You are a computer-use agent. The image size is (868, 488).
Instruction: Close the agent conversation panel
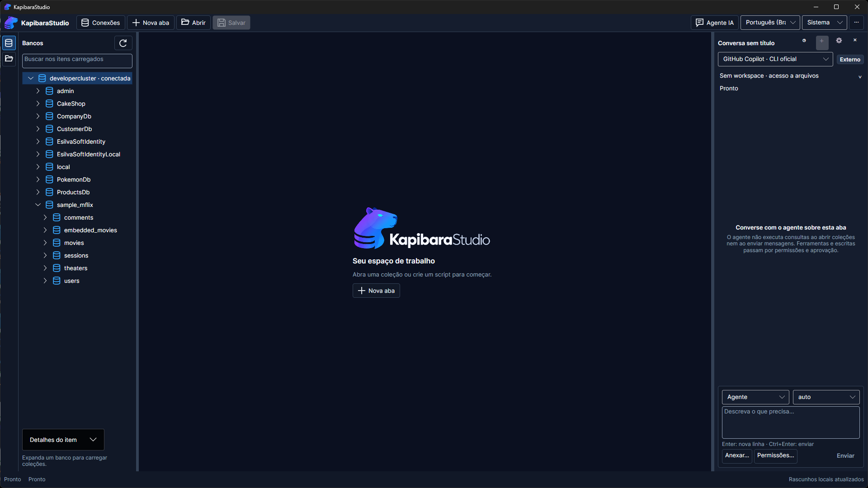855,40
